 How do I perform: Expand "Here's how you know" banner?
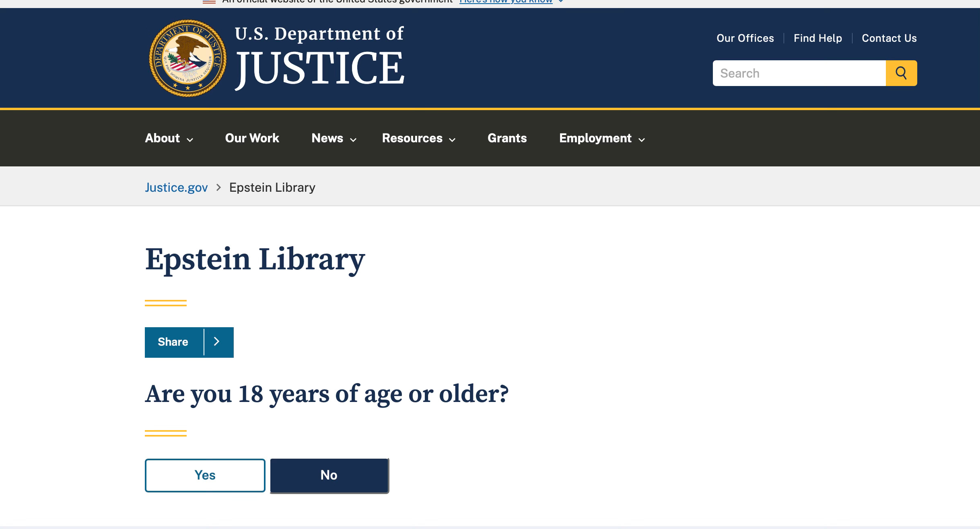[506, 2]
